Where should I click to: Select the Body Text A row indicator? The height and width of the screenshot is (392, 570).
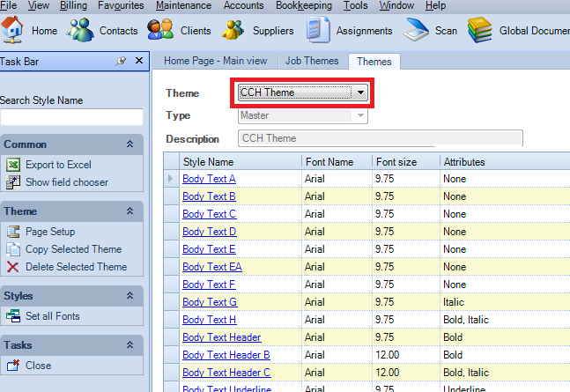(x=171, y=179)
